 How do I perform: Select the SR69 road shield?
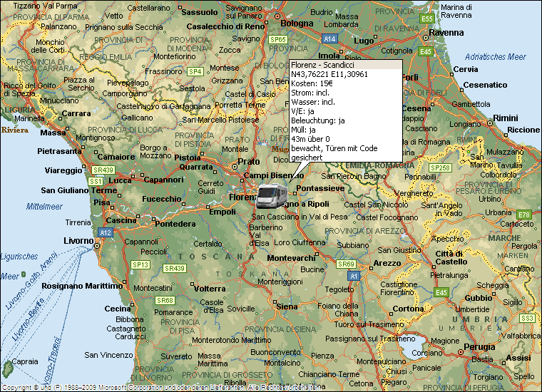[347, 264]
